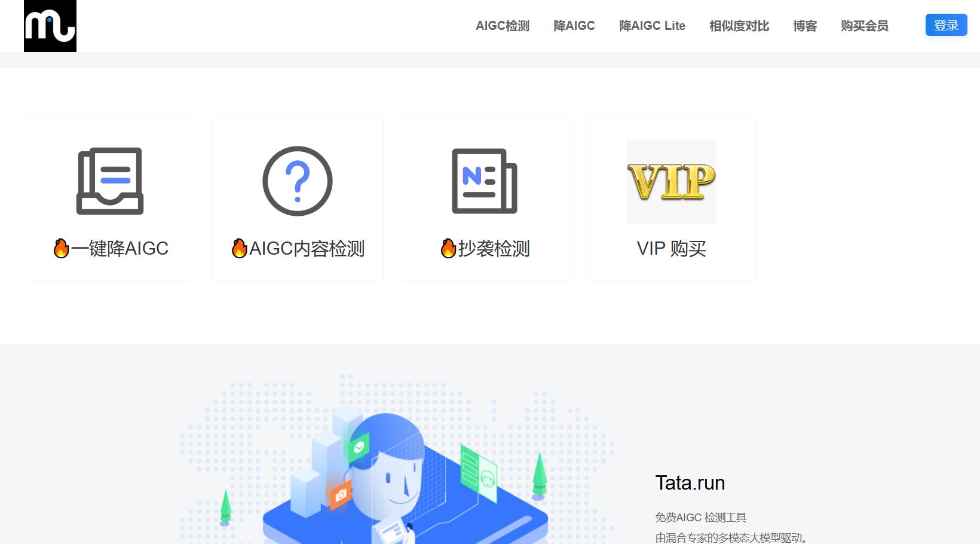Screen dimensions: 980x544
Task: Open the AIGC检测 menu item
Action: 503,26
